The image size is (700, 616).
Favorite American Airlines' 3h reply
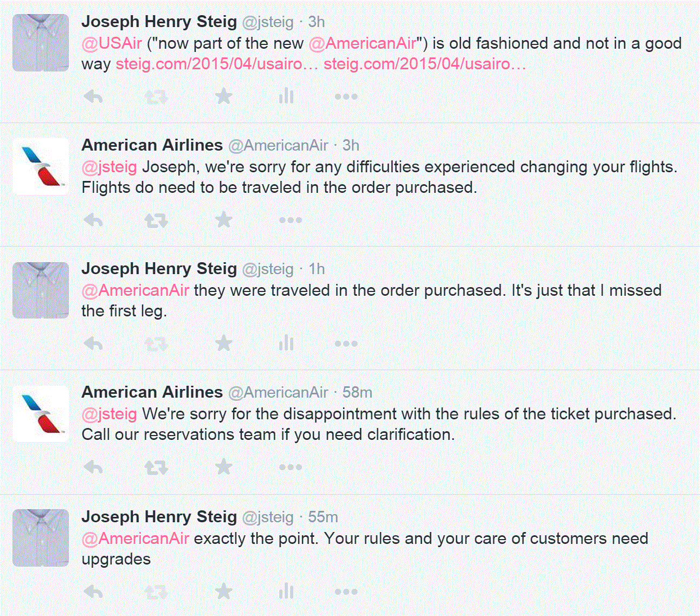(x=223, y=221)
